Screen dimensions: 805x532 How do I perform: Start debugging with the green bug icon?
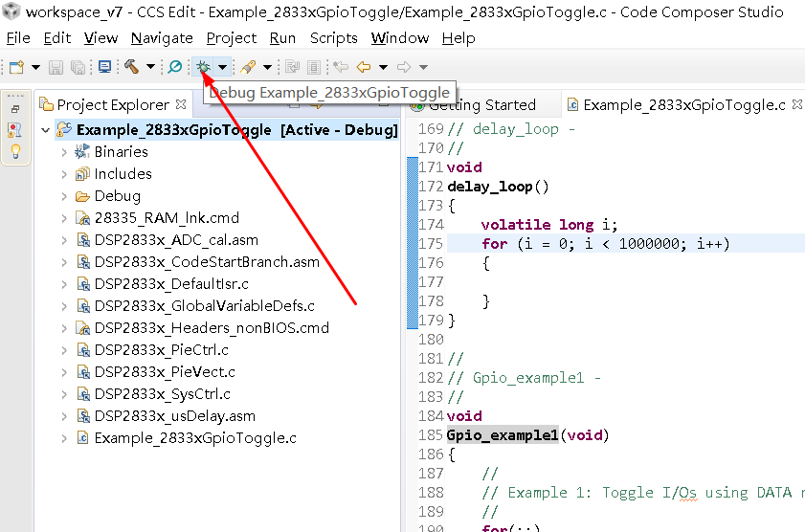pyautogui.click(x=204, y=67)
